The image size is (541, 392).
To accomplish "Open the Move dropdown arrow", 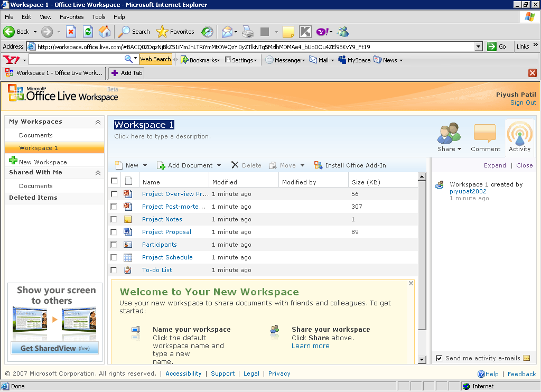I will [302, 166].
